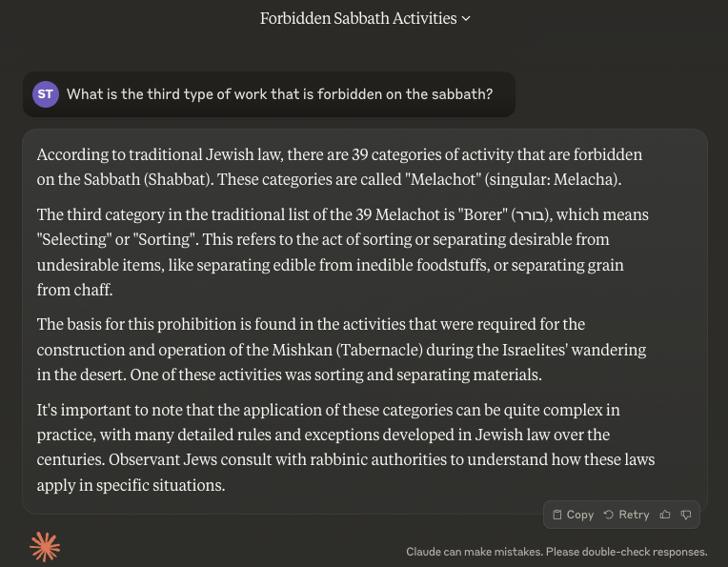Click the orange Claude starburst logo
Image resolution: width=728 pixels, height=567 pixels.
(x=45, y=546)
